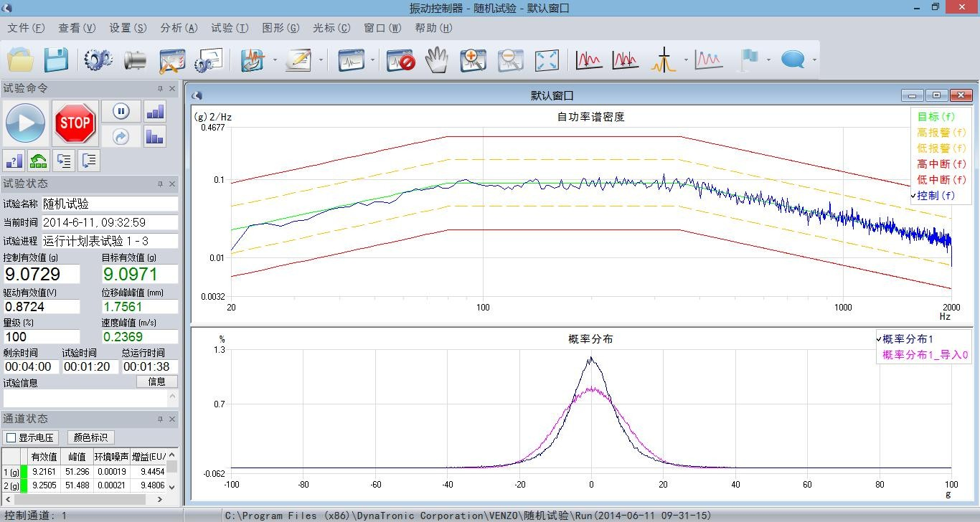This screenshot has height=522, width=980.
Task: Open the 分析(A) menu
Action: tap(179, 28)
